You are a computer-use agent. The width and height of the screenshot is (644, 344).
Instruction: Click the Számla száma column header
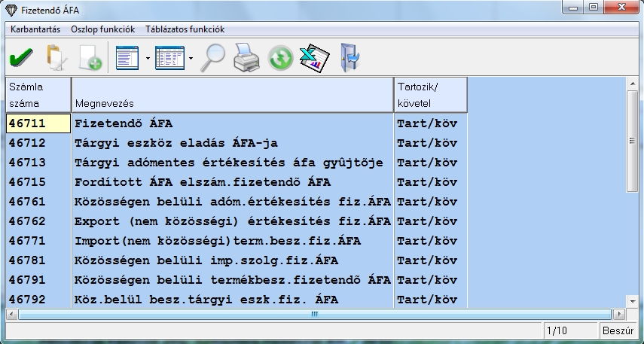coord(38,94)
